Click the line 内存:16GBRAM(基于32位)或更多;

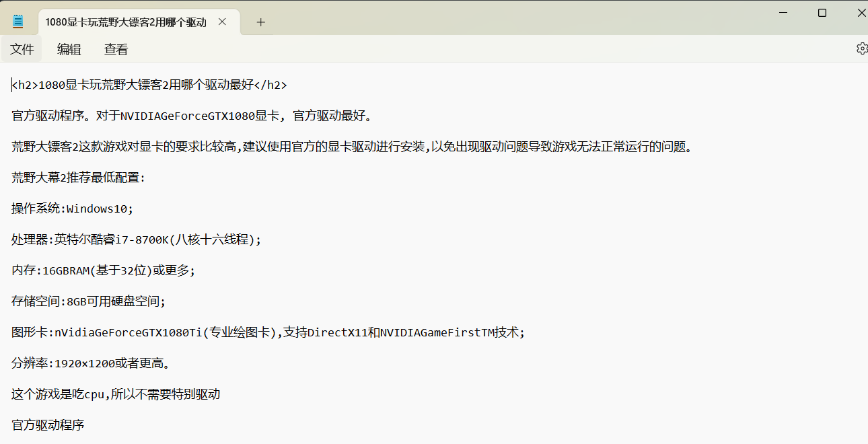point(103,270)
